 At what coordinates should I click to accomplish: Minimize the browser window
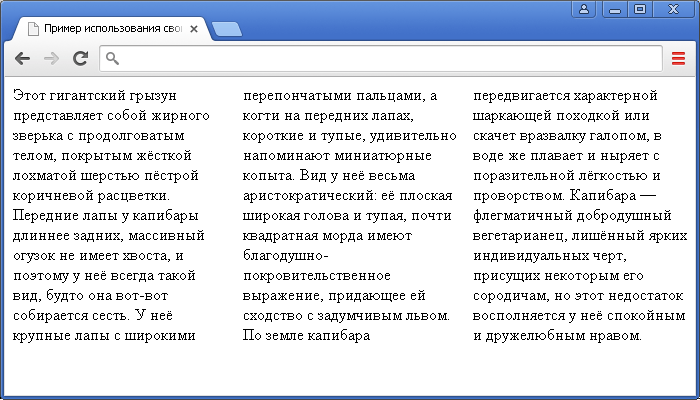[615, 9]
